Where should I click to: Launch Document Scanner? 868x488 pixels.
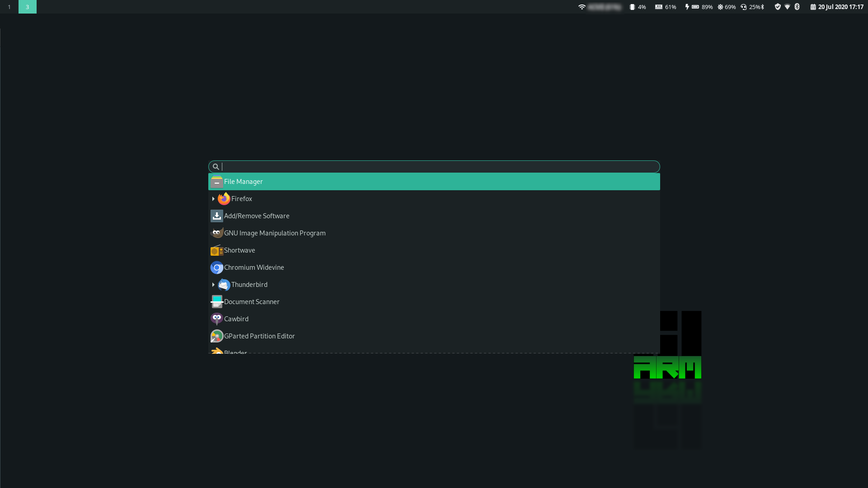[251, 302]
